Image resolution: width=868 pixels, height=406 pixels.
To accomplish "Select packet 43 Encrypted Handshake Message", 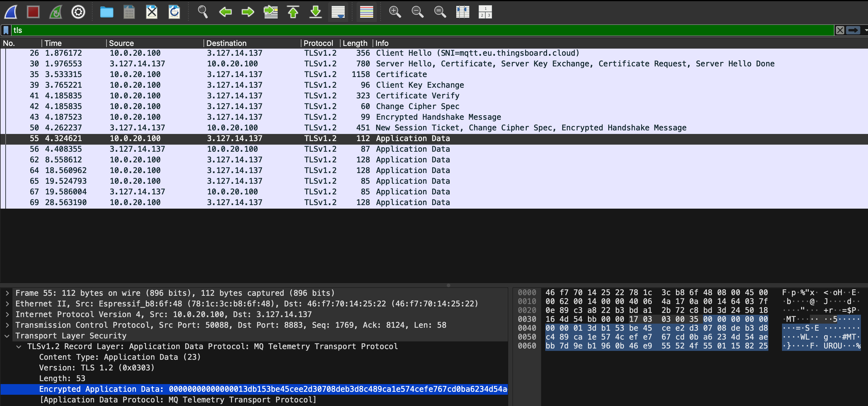I will (x=434, y=117).
